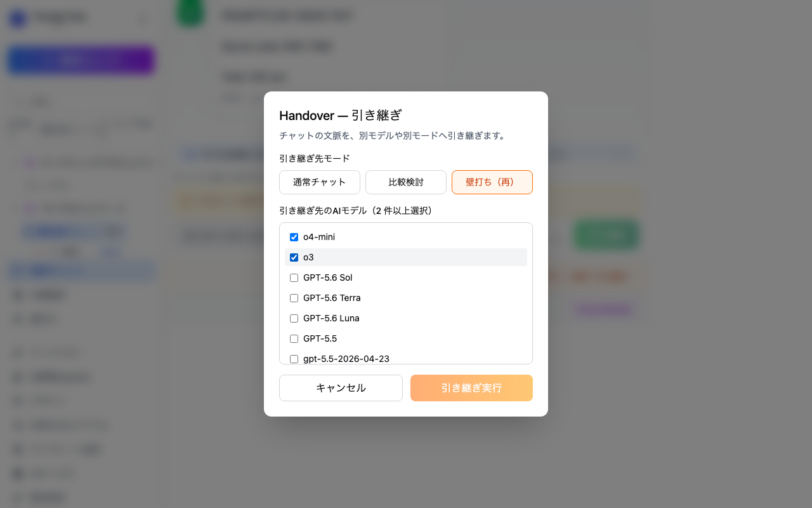Click the GPT-5.5 label text
This screenshot has height=508, width=812.
[x=320, y=338]
